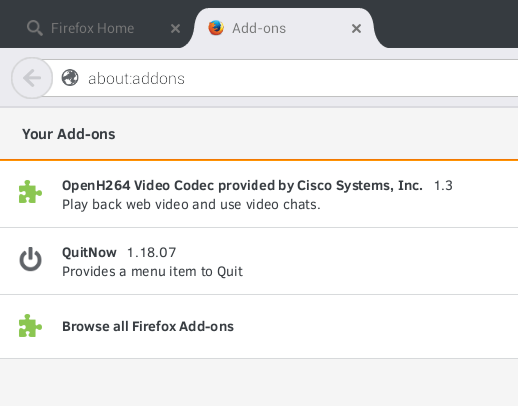The image size is (518, 406).
Task: Click OpenH264 version number 1.3
Action: [443, 186]
